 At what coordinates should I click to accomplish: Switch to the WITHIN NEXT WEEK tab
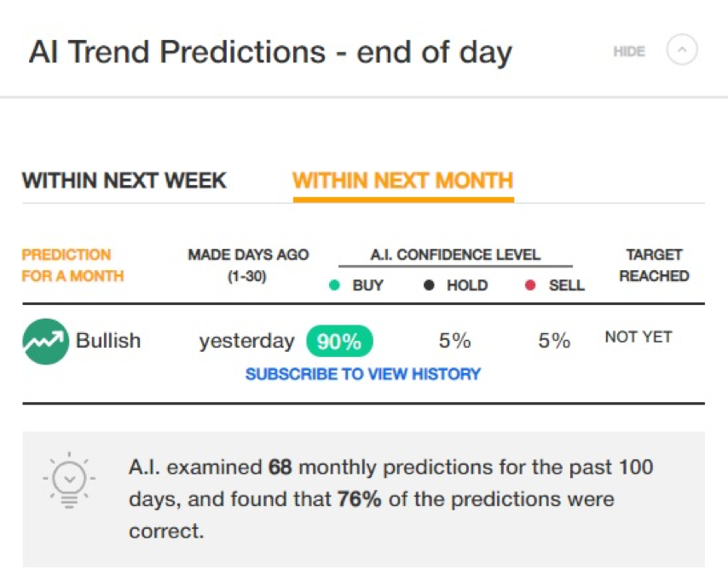click(124, 181)
